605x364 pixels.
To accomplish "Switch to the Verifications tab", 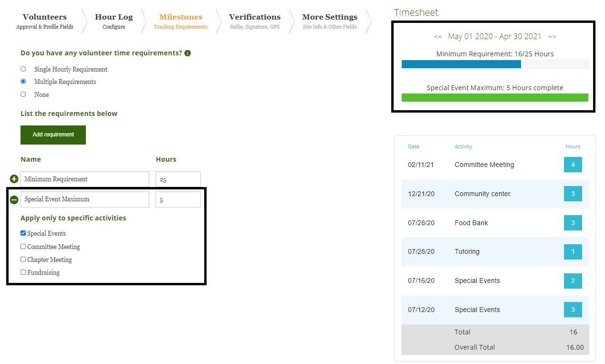I will [255, 21].
